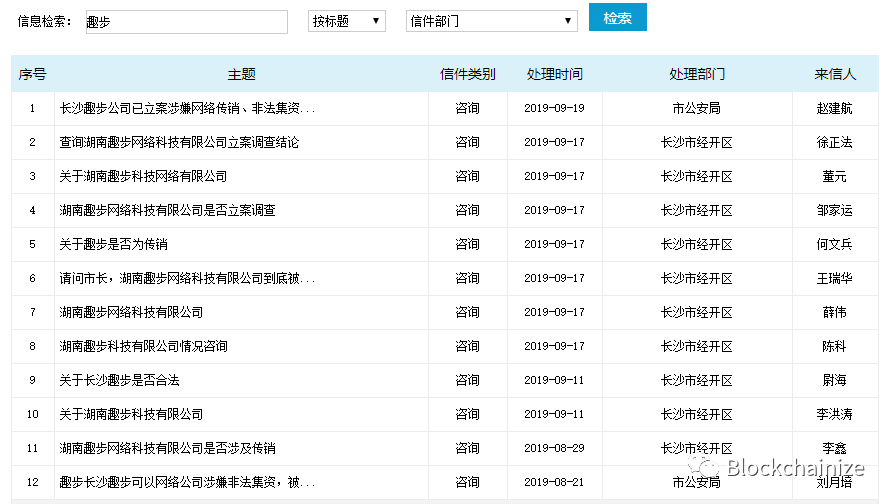Click 长沙市经开区 in row 8

coord(697,346)
